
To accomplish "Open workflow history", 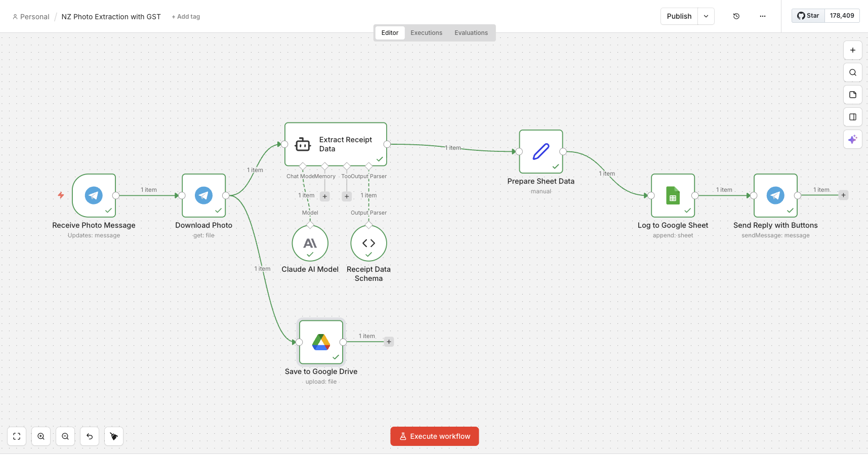I will [736, 16].
